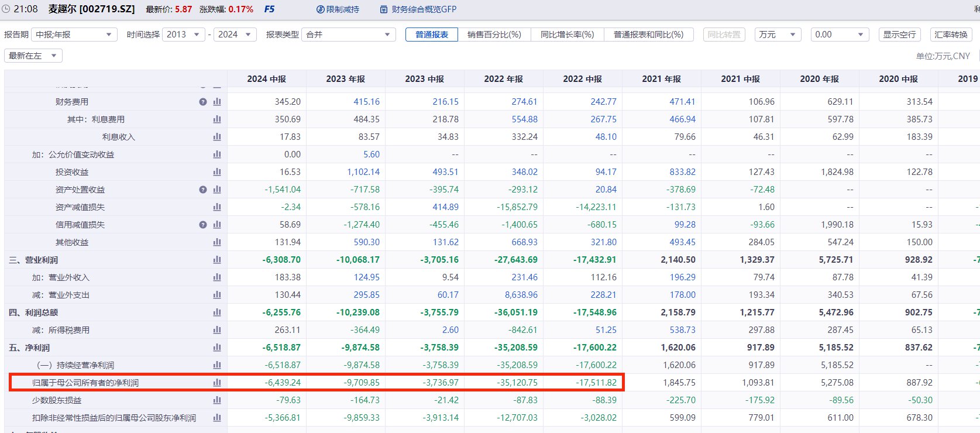Show help tooltip for 信用减值损失
Viewport: 980px width, 433px height.
(203, 225)
